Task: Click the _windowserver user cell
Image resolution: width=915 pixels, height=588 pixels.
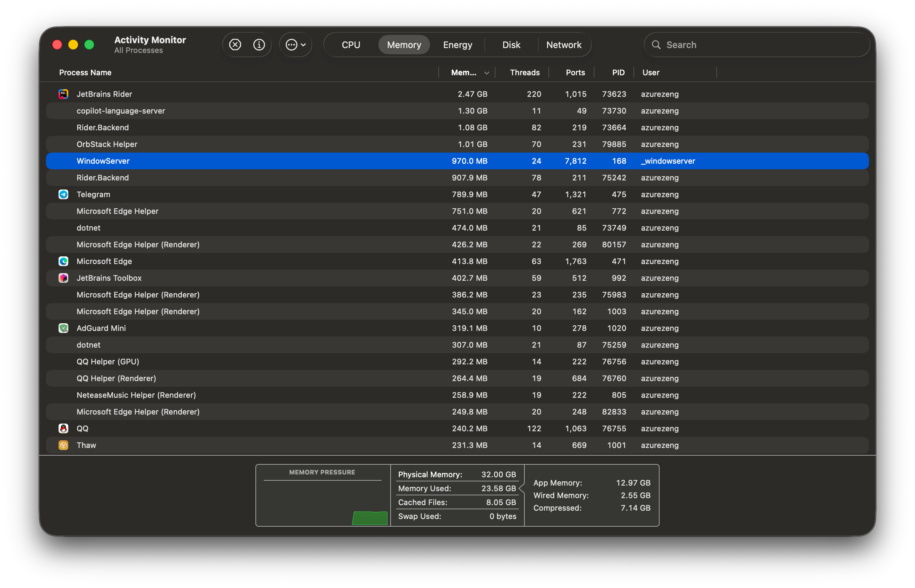Action: coord(668,161)
